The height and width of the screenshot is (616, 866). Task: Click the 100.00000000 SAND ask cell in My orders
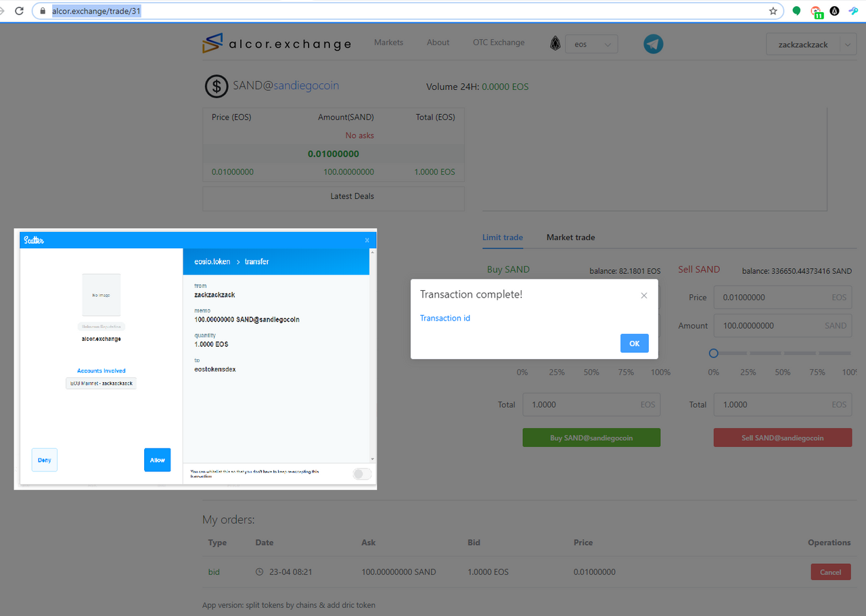[398, 572]
